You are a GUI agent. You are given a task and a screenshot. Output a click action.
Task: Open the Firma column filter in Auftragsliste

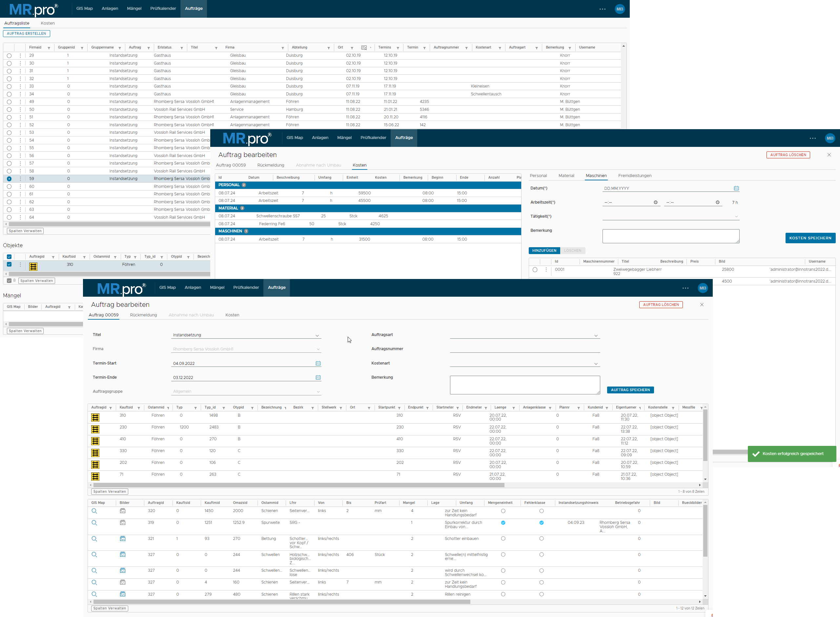pyautogui.click(x=283, y=48)
